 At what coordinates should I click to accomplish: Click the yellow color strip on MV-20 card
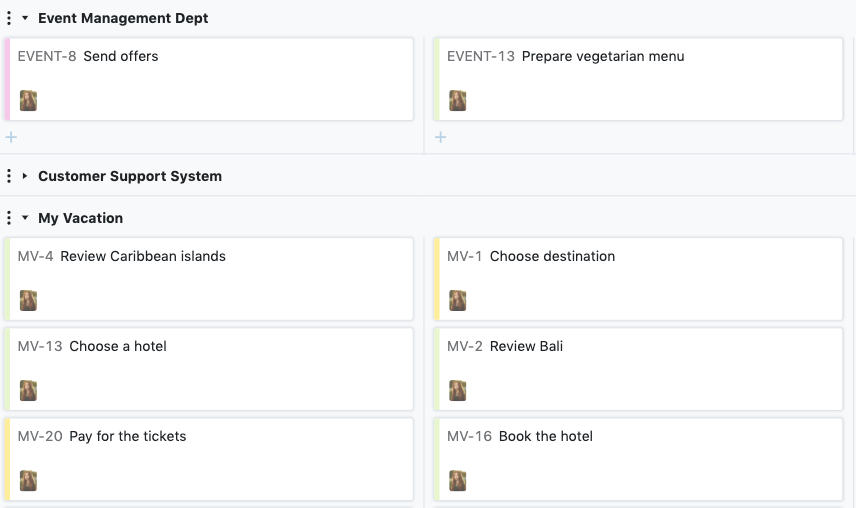pyautogui.click(x=7, y=459)
